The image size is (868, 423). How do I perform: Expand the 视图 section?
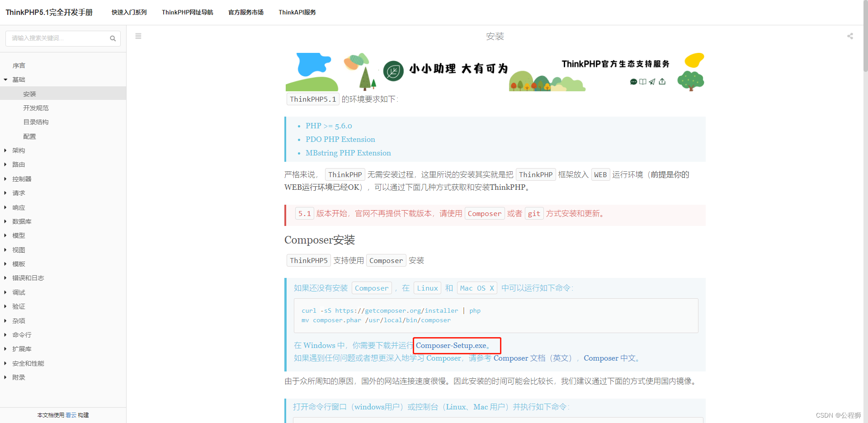[x=5, y=250]
